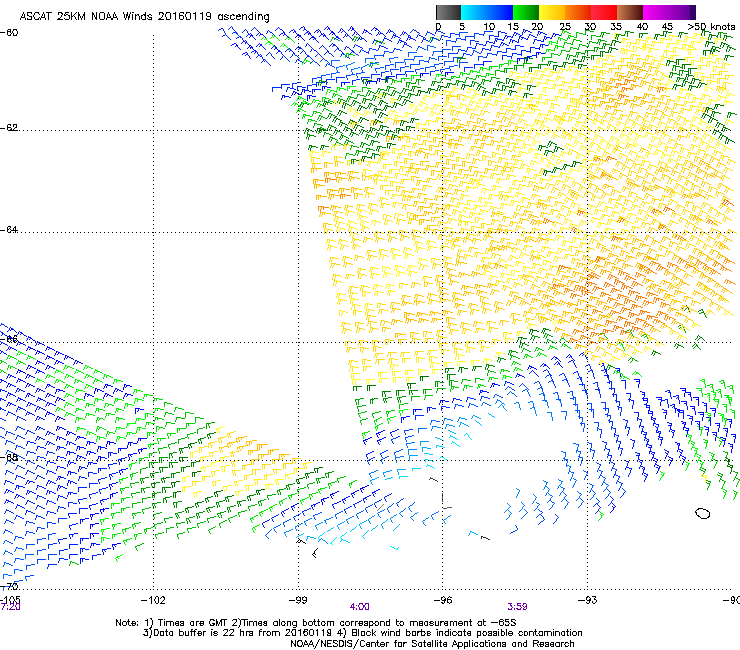
Task: Click the -60 latitude axis label
Action: (9, 33)
